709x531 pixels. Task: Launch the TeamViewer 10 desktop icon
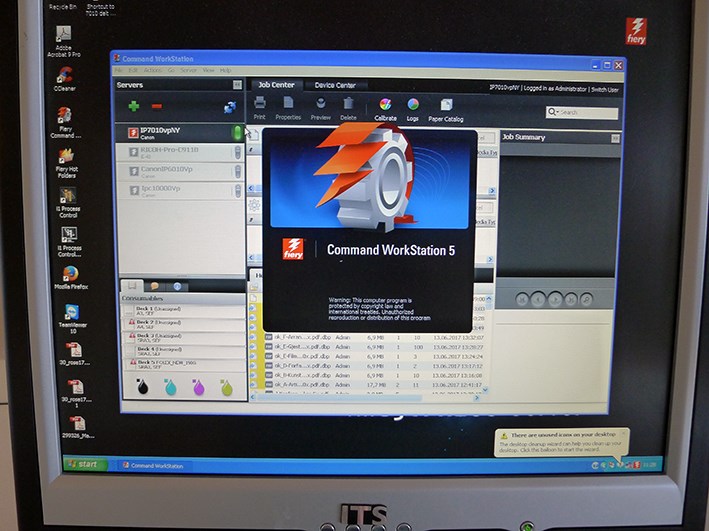72,318
